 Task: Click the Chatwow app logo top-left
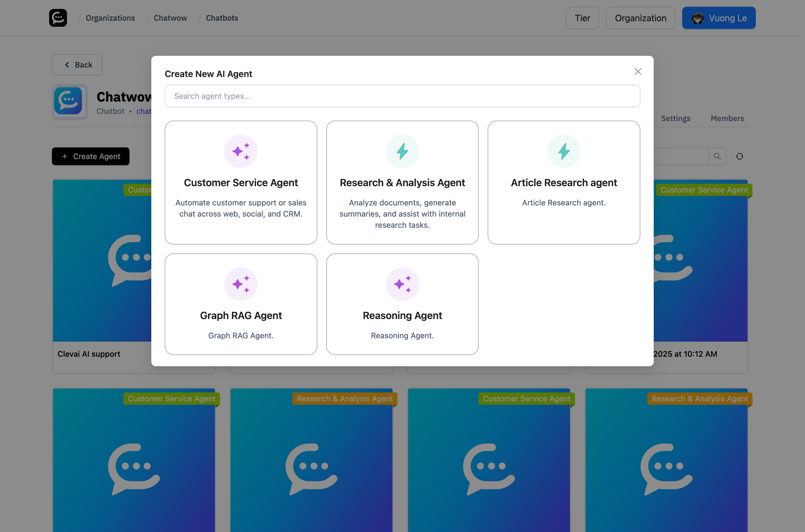58,18
